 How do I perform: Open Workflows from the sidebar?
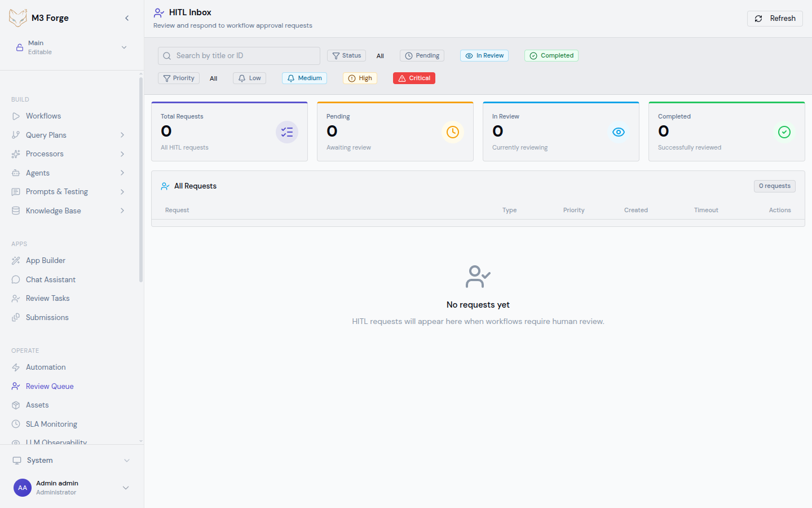pyautogui.click(x=43, y=116)
